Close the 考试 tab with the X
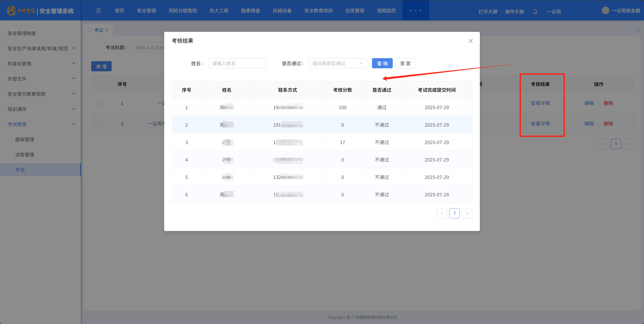Screen dimensions: 644x324 (x=107, y=30)
